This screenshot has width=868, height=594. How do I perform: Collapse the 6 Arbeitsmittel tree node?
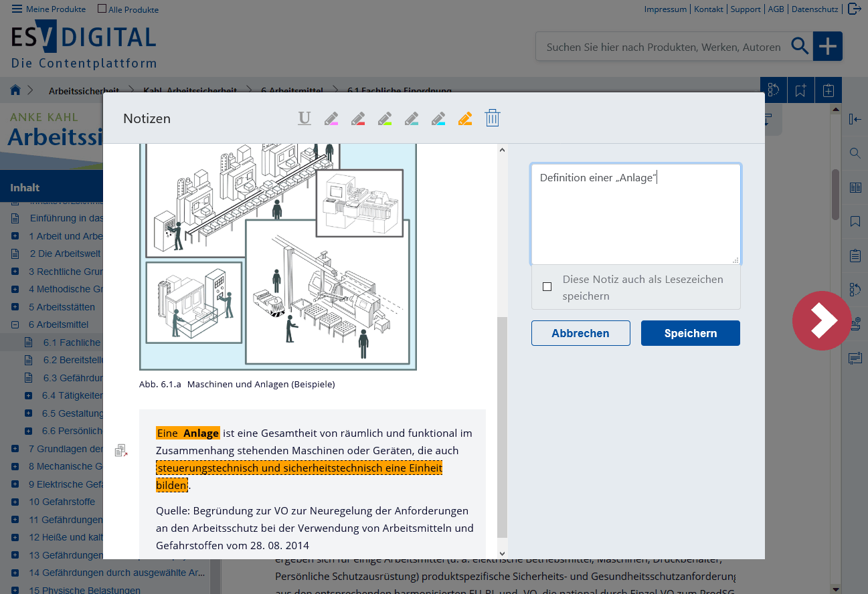coord(15,324)
